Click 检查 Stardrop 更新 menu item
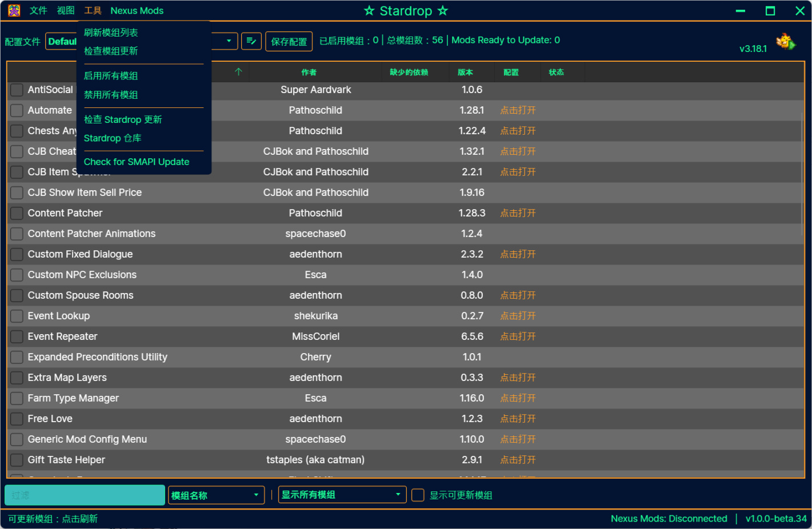This screenshot has height=529, width=812. pos(123,119)
